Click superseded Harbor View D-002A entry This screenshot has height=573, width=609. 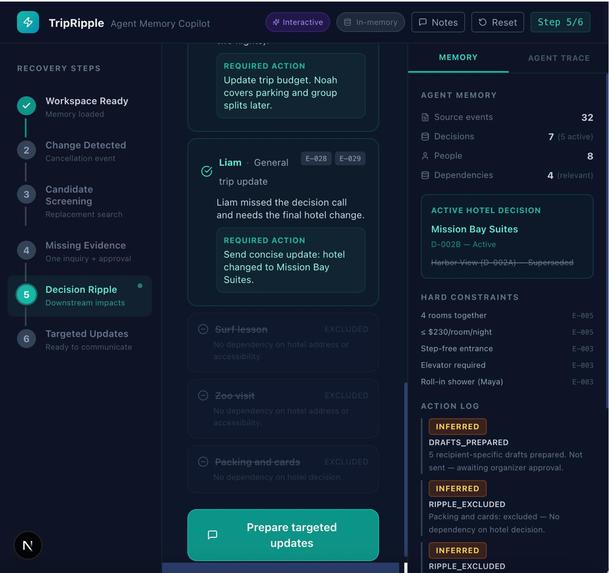click(x=502, y=262)
